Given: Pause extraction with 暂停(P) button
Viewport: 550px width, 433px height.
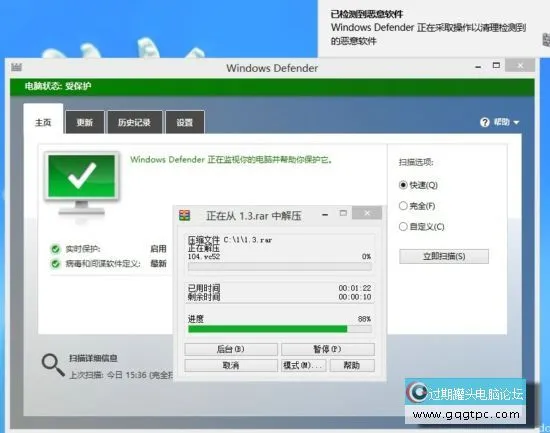Looking at the screenshot, I should tap(328, 349).
